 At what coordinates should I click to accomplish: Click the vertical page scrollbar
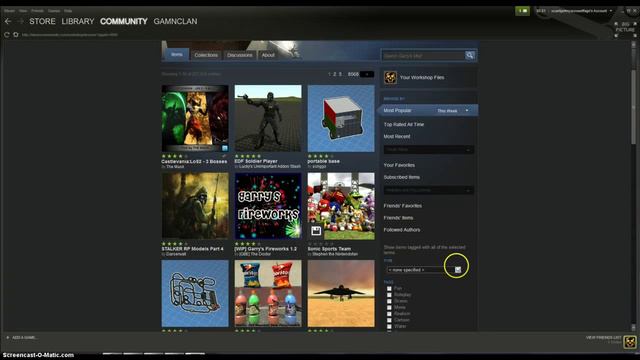[633, 107]
